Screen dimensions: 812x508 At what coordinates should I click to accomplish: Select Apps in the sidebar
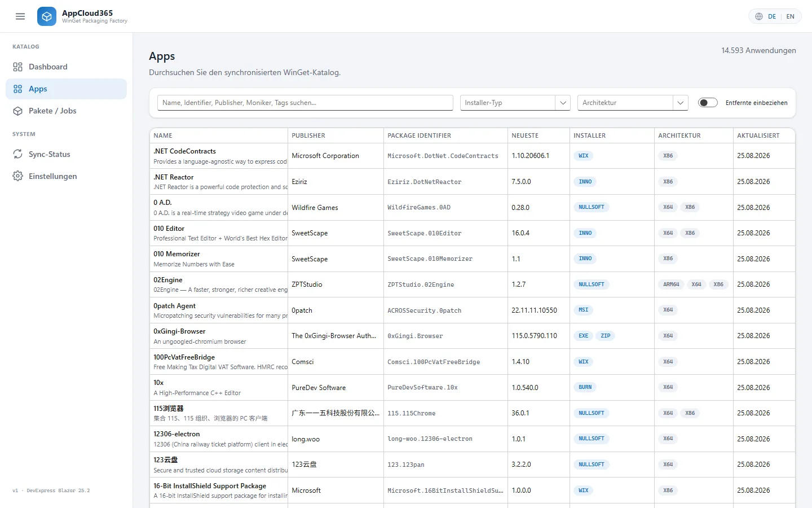coord(67,89)
